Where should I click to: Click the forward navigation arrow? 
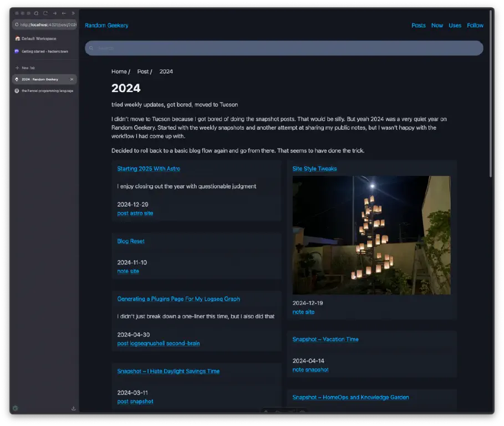coord(55,13)
